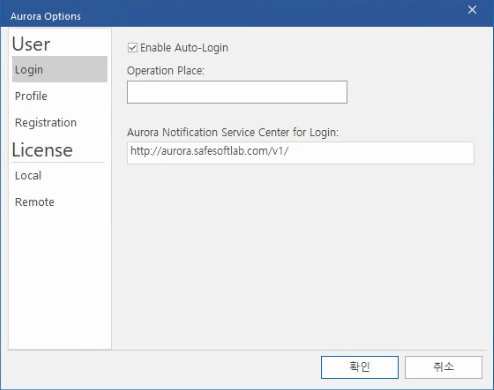This screenshot has height=390, width=494.
Task: Focus the Operation Place input field
Action: (237, 92)
